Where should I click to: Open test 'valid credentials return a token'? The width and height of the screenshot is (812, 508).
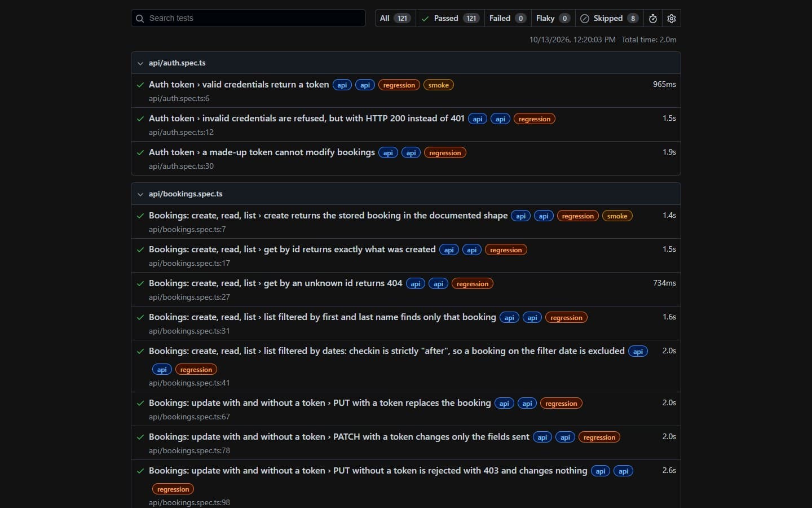[239, 84]
